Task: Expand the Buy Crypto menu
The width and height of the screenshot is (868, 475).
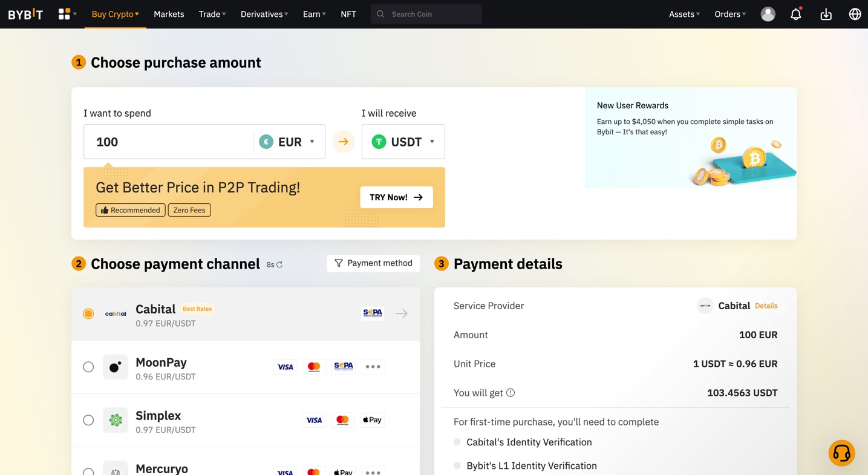Action: (116, 14)
